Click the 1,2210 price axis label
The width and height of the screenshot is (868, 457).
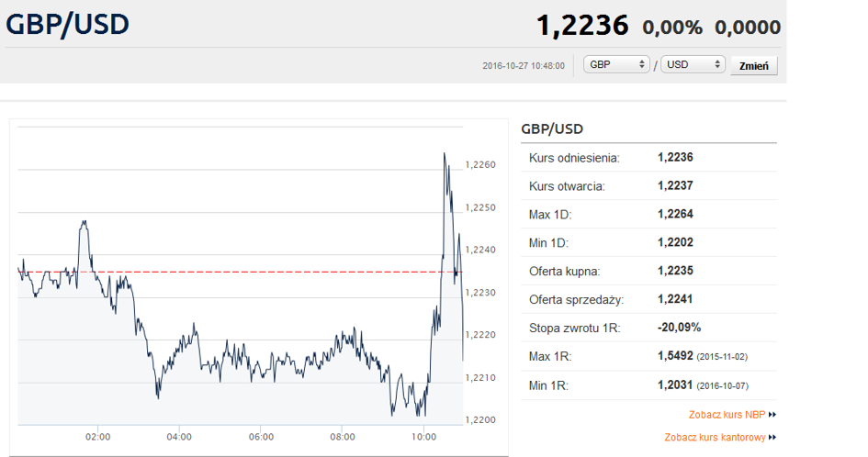click(480, 378)
